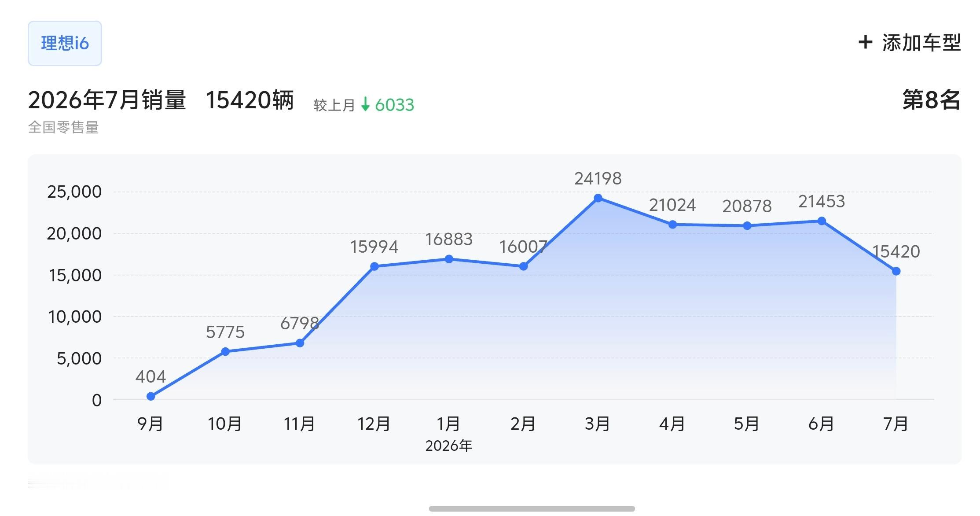Click the 11月 data point labeled 6798
This screenshot has width=980, height=516.
pos(300,343)
